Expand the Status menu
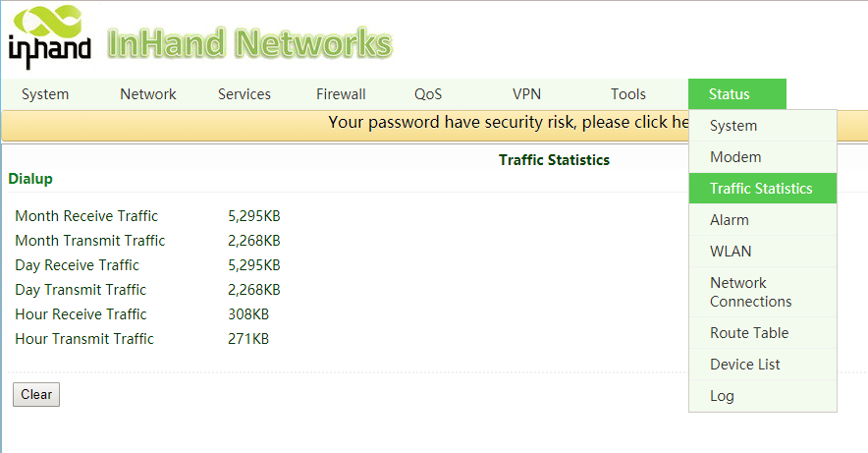 click(x=730, y=94)
